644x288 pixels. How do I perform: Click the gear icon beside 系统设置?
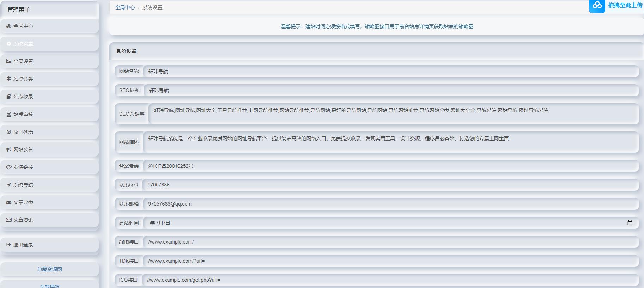(x=9, y=44)
